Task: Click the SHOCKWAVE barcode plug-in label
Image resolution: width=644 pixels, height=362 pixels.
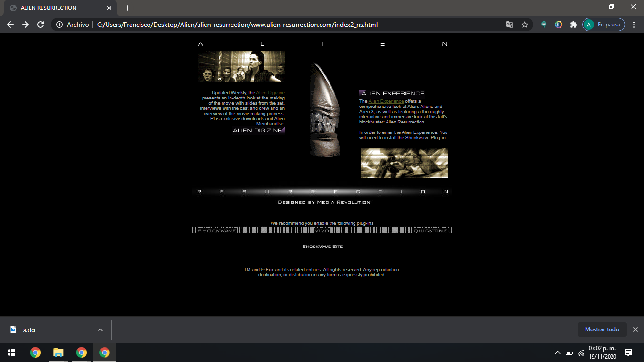Action: click(217, 230)
